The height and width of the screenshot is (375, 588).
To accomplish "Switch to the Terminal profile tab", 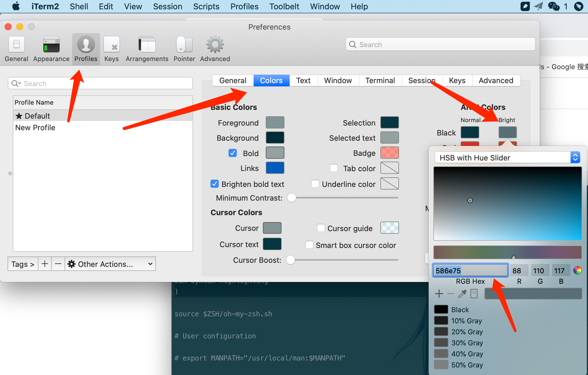I will pyautogui.click(x=380, y=81).
